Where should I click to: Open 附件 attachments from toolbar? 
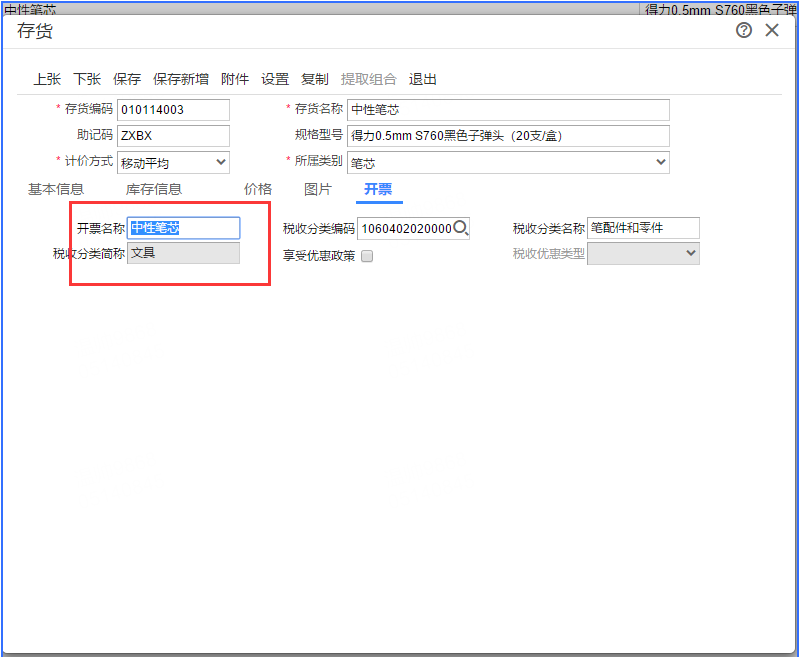point(235,79)
